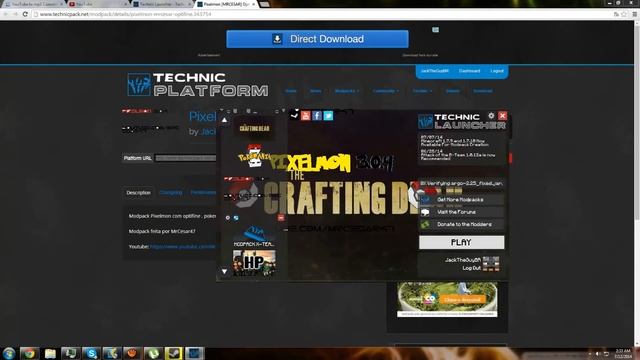Expand the Modpacks nav dropdown
Screen dimensions: 640x360
coord(347,91)
